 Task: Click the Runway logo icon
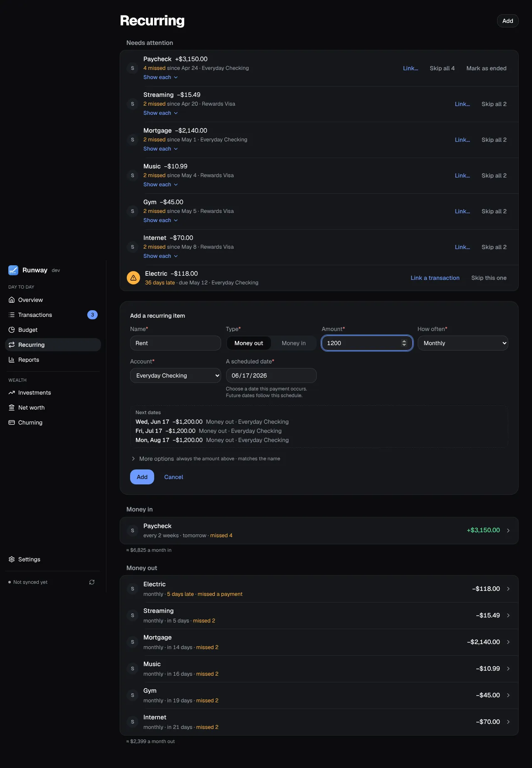[x=13, y=270]
